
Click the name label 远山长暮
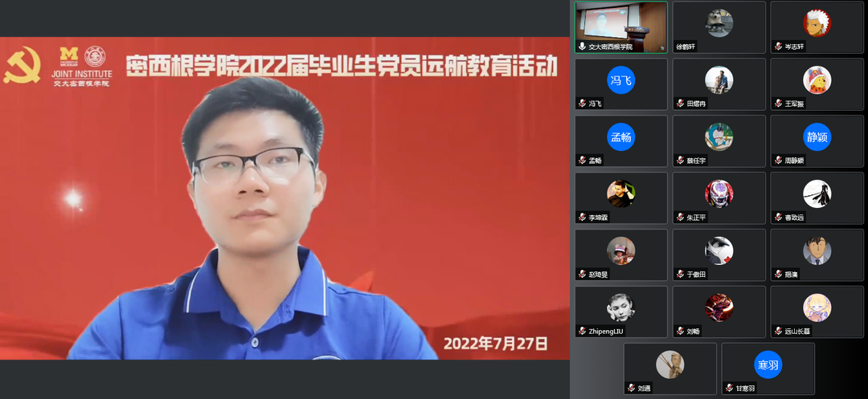[x=797, y=331]
